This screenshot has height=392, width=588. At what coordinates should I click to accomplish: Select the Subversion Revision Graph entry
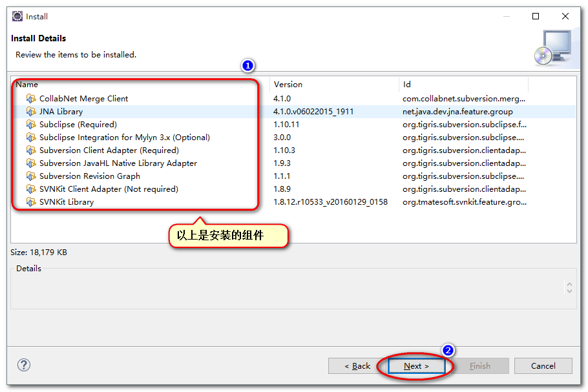pyautogui.click(x=90, y=176)
